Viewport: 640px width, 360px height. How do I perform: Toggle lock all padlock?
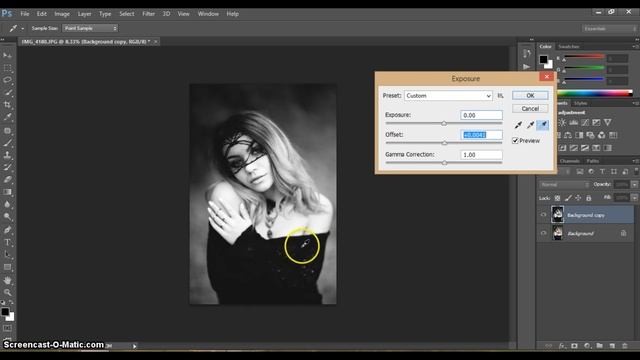[589, 198]
